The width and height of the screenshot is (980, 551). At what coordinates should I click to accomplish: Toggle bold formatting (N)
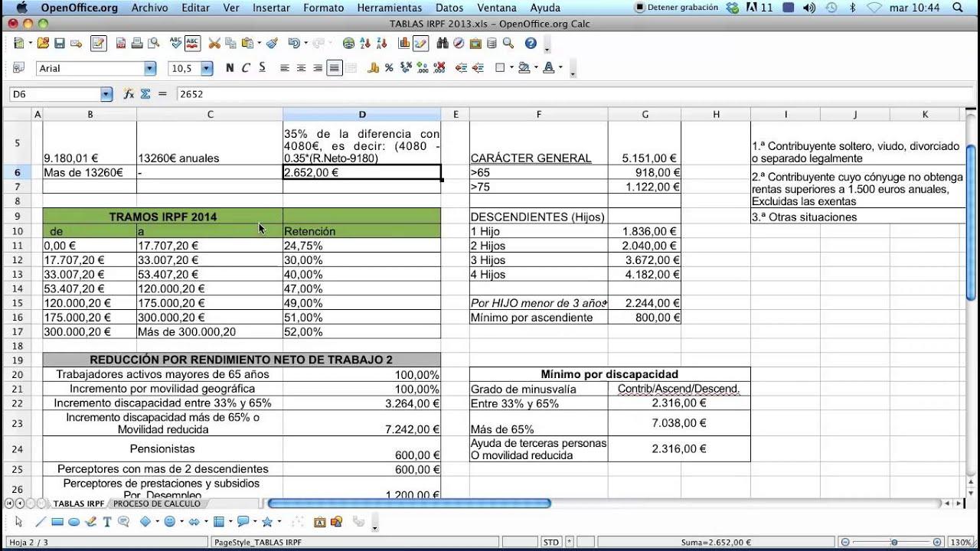(230, 68)
